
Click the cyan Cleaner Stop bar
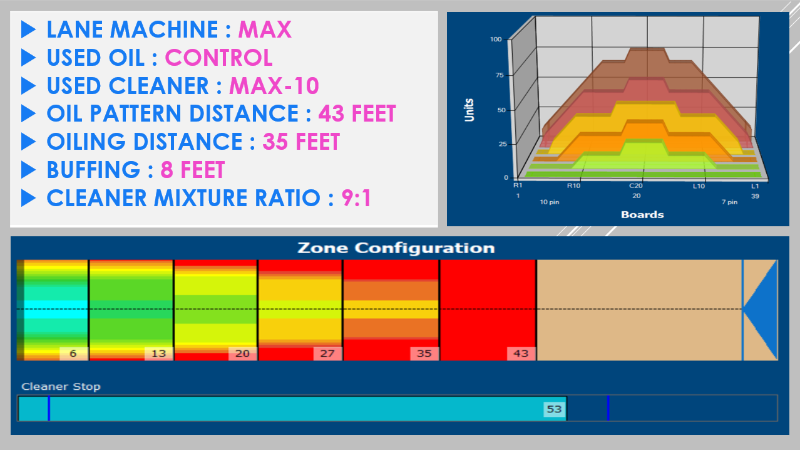click(292, 409)
